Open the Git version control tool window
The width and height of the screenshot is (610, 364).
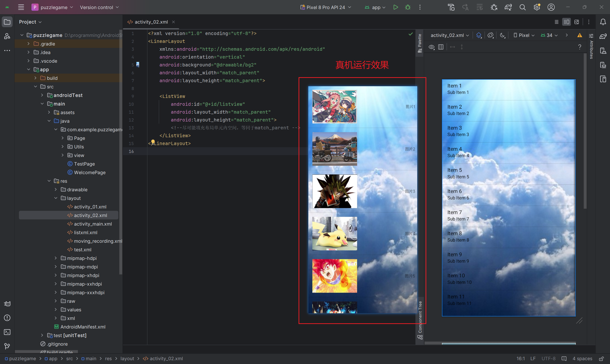[7, 346]
